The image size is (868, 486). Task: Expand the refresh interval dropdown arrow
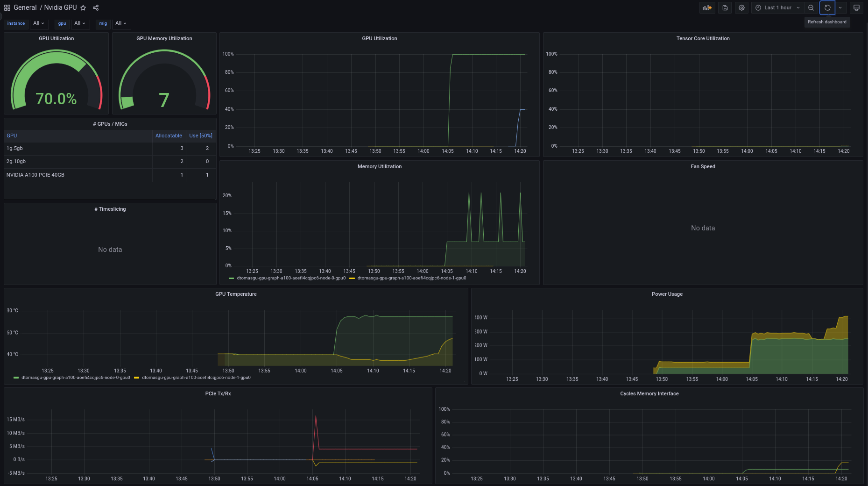[840, 7]
